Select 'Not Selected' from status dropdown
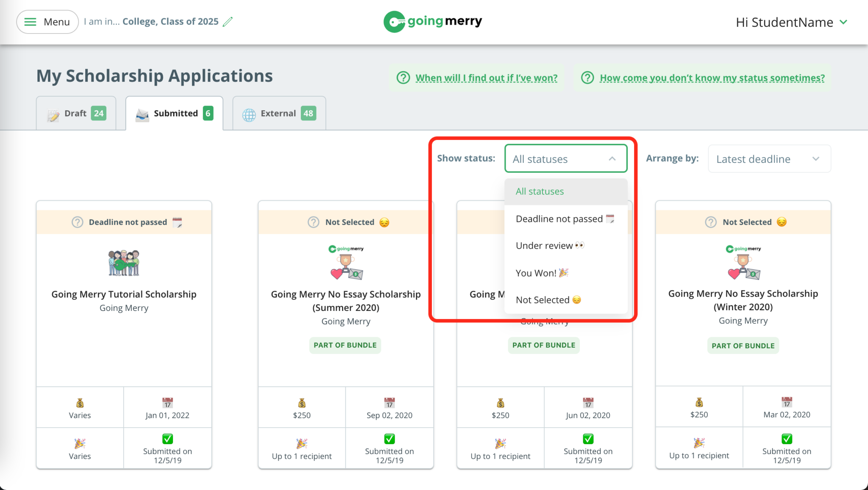Screen dimensions: 868x490 [x=547, y=300]
